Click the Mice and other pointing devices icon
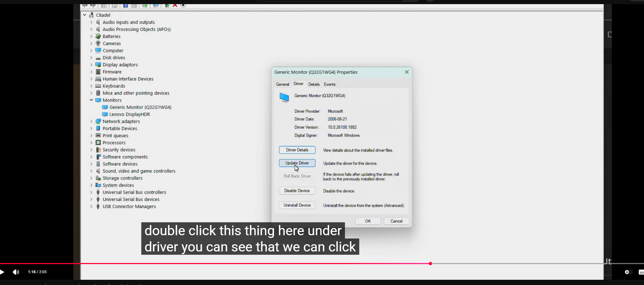The image size is (644, 285). (98, 93)
